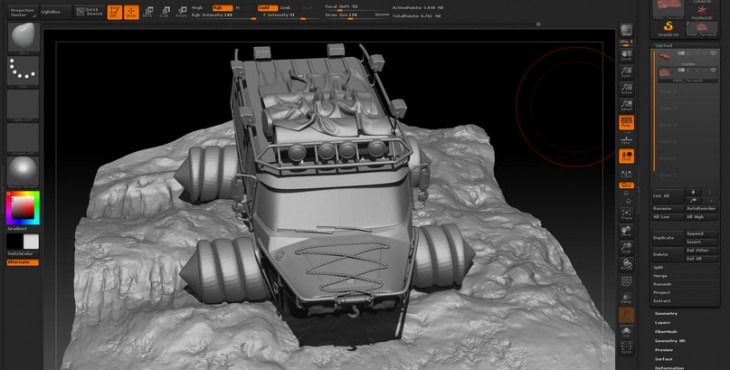This screenshot has width=730, height=370.
Task: Toggle the PolyF polyframe icon
Action: [x=626, y=282]
